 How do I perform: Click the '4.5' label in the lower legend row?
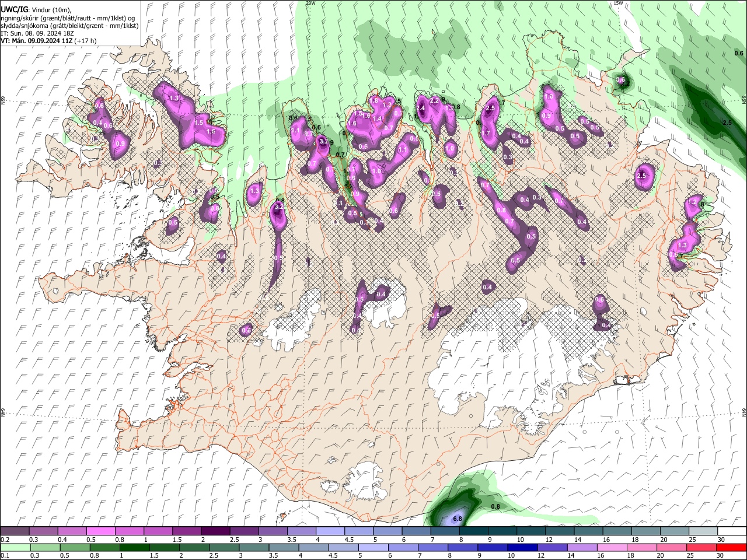pos(333,555)
